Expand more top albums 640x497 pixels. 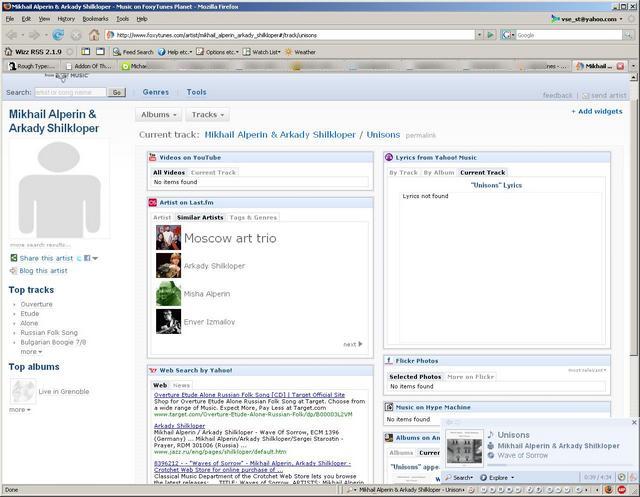coord(20,409)
